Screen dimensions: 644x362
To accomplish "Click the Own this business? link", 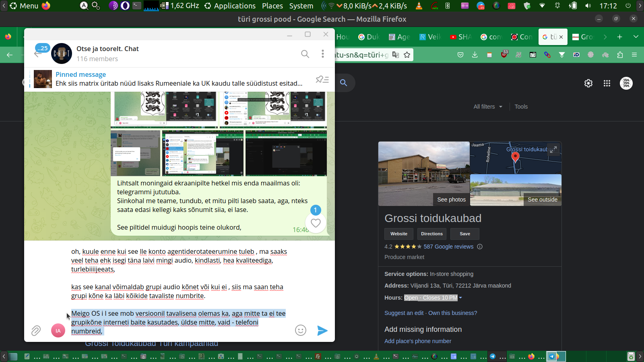I will [x=453, y=313].
